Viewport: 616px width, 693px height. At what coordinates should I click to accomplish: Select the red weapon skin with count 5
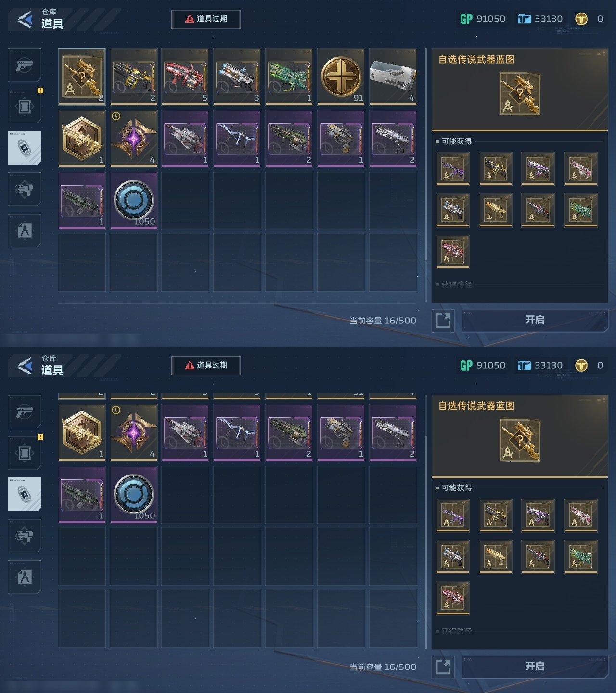[185, 77]
